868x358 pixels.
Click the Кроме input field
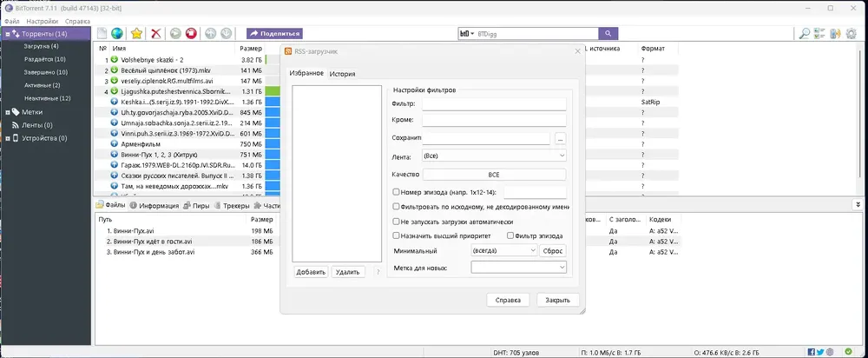click(x=494, y=120)
